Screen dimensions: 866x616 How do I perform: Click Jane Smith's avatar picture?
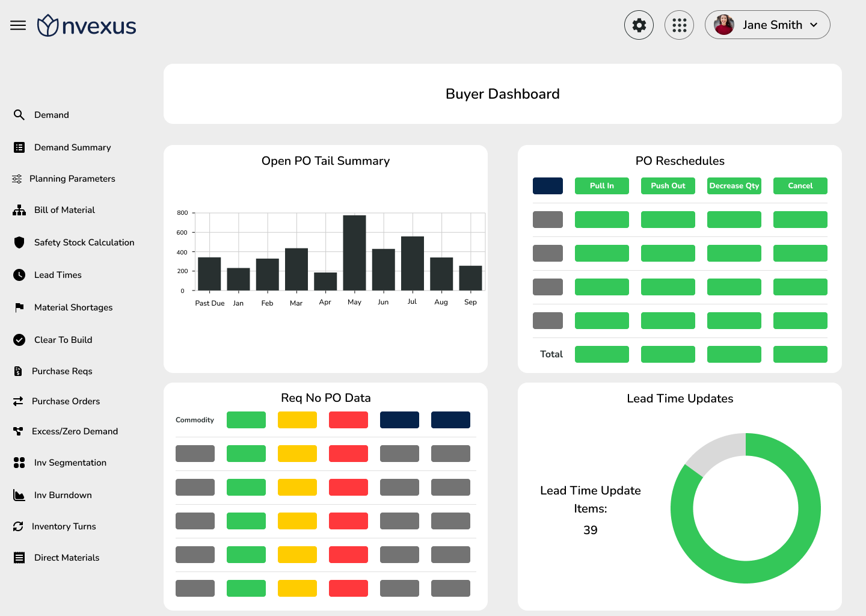pos(724,25)
